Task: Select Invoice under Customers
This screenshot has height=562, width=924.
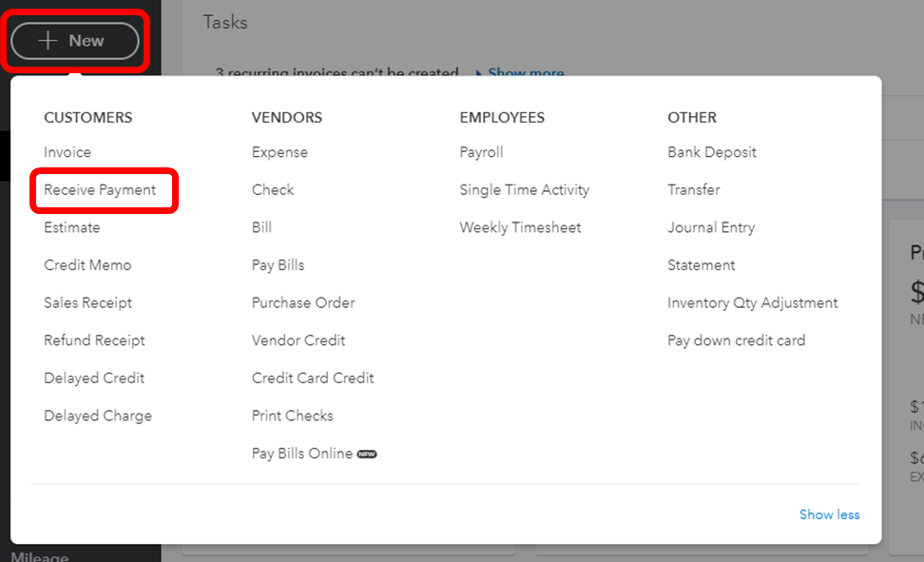Action: pos(67,152)
